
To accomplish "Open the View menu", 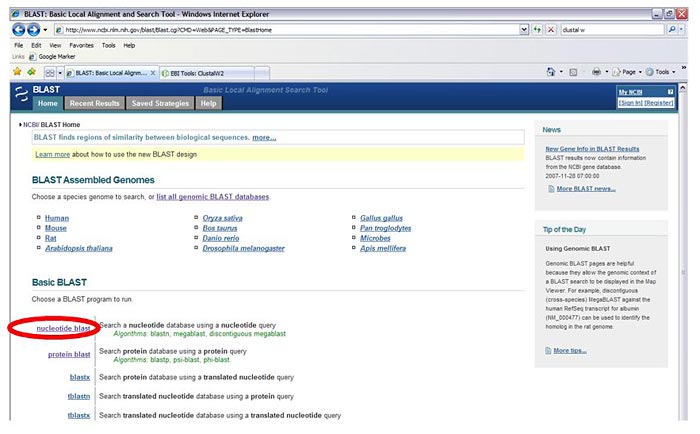I will click(55, 45).
